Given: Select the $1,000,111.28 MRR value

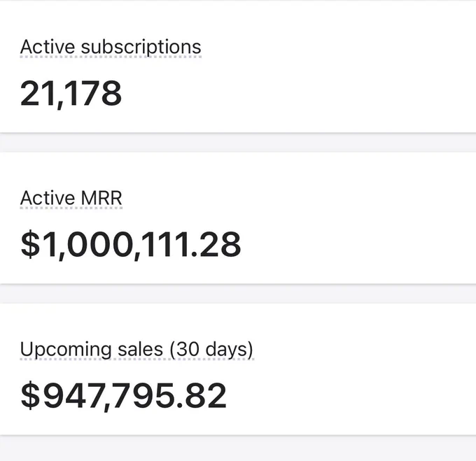Looking at the screenshot, I should click(131, 244).
